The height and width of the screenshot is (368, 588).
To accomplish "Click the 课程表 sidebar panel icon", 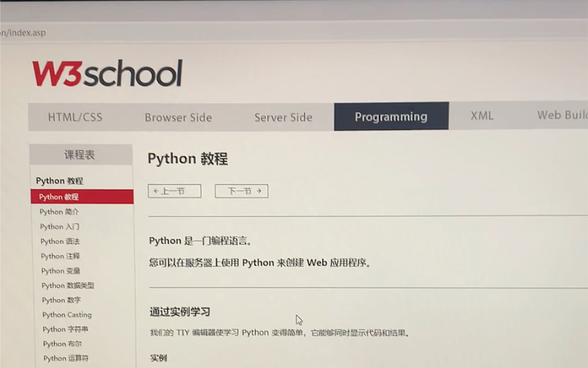I will click(x=81, y=154).
